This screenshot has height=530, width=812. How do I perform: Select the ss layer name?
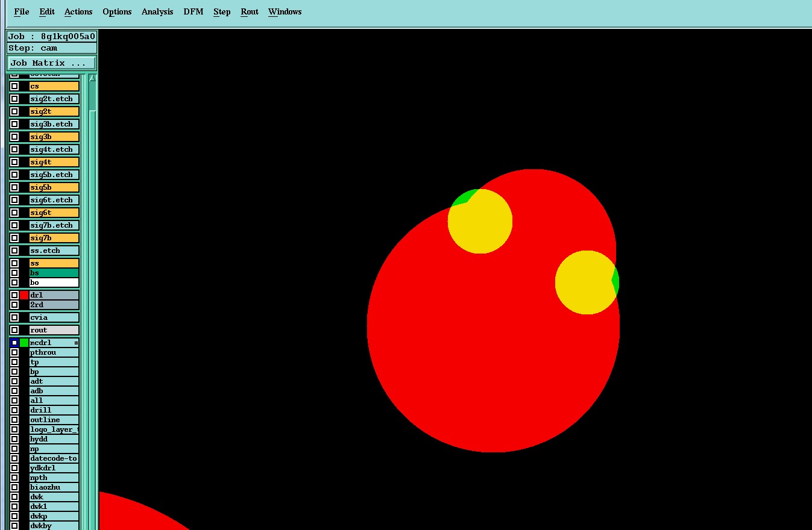click(x=54, y=263)
